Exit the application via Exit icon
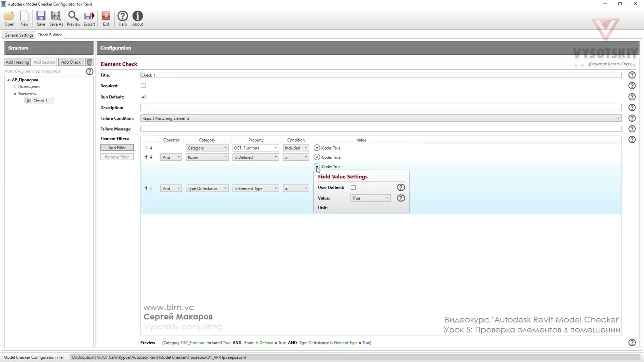 (106, 19)
